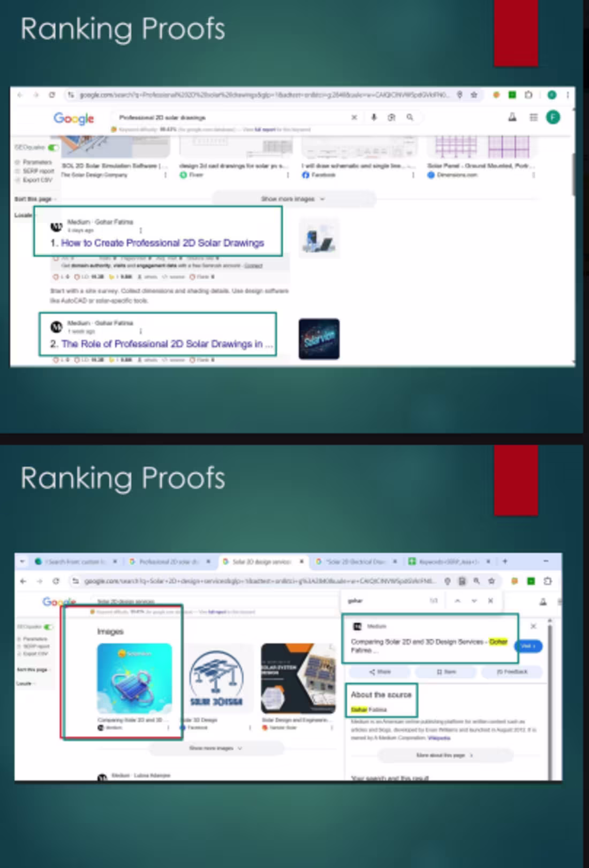Image resolution: width=589 pixels, height=868 pixels.
Task: Switch to 'Professional 2D solar dr...' tab
Action: coord(169,562)
